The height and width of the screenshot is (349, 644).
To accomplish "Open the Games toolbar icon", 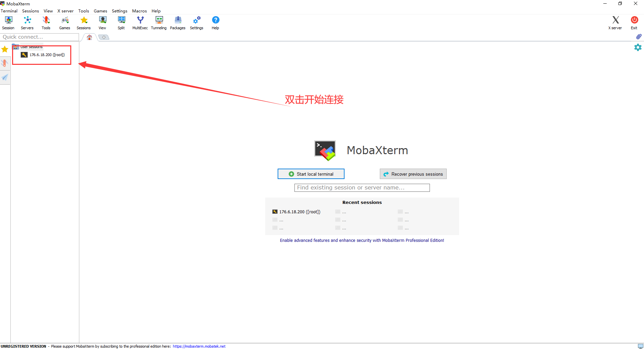I will pos(65,23).
